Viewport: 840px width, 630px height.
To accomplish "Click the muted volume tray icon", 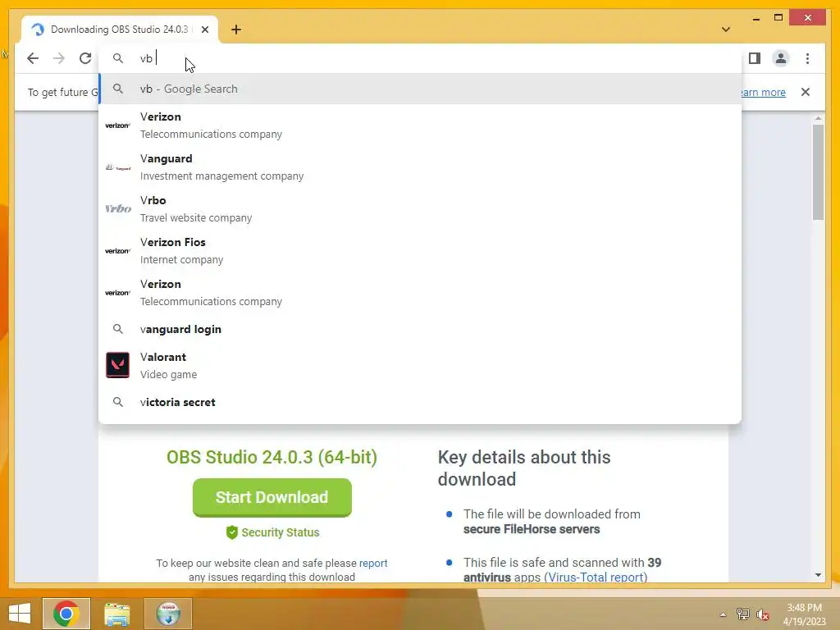I will point(762,614).
